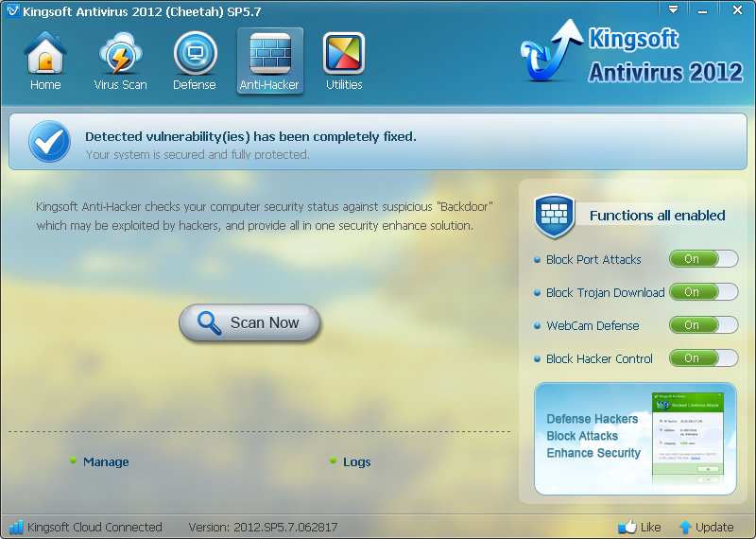
Task: Open the Utilities colorful icon
Action: click(x=344, y=55)
